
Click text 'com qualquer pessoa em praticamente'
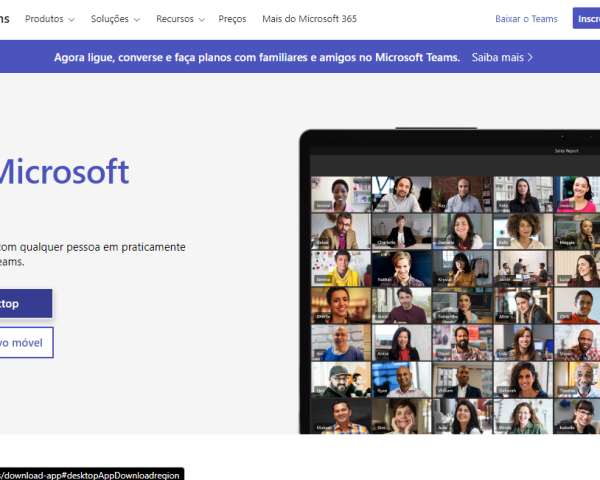[93, 247]
